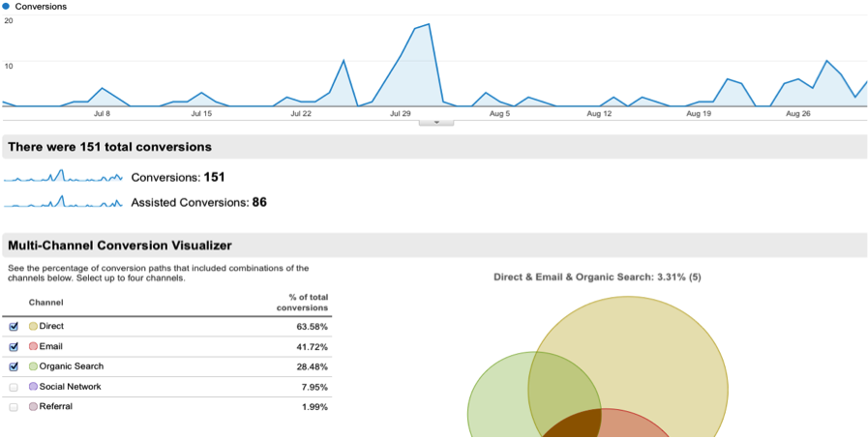Click the 1.99% value for Referral

point(314,407)
